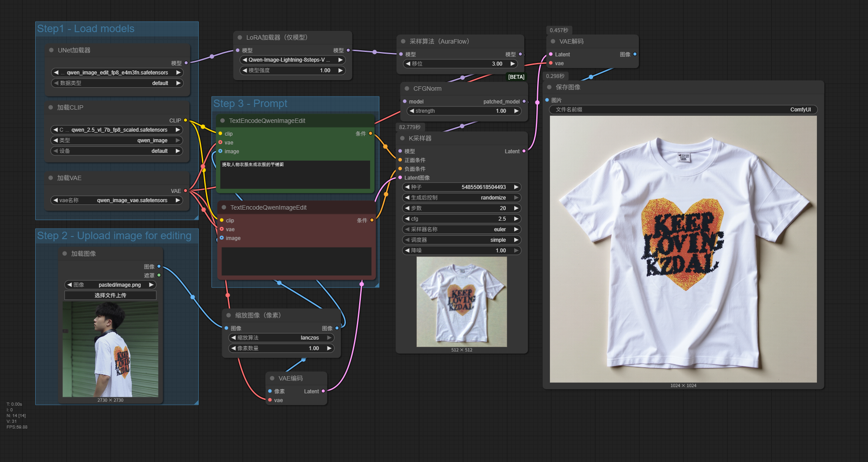Click the 选择文件上传 upload button
The height and width of the screenshot is (462, 868).
click(110, 296)
